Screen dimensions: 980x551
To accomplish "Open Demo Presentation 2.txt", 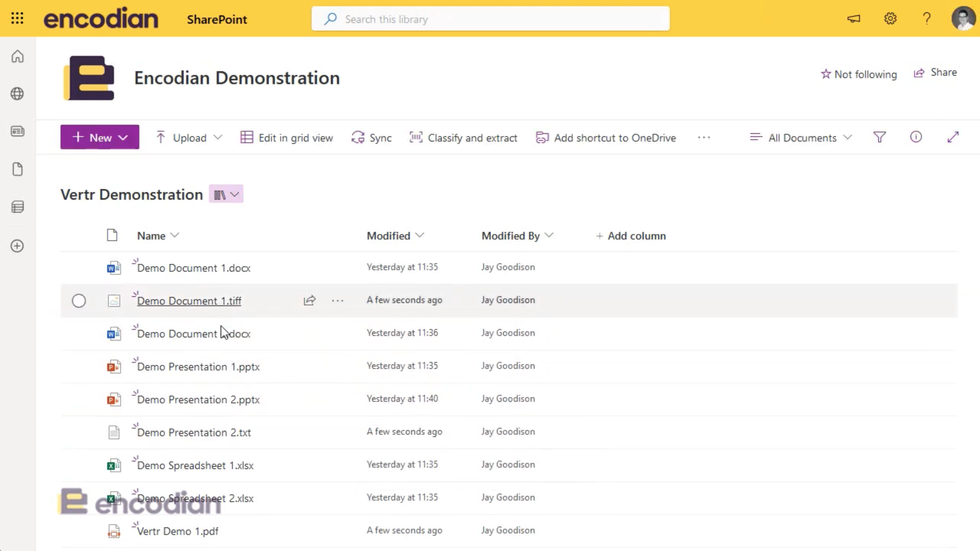I will pos(194,433).
